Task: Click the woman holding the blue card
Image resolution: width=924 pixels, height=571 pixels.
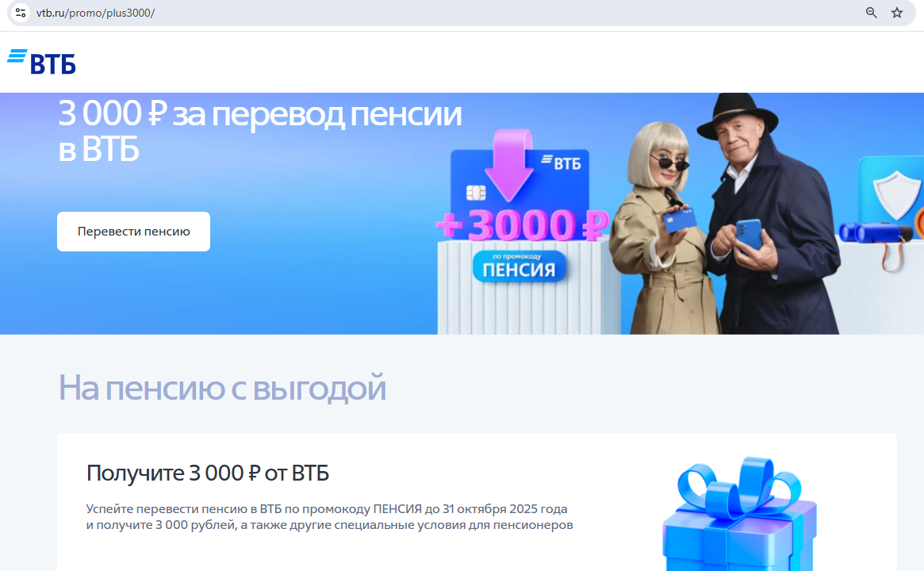Action: (660, 230)
